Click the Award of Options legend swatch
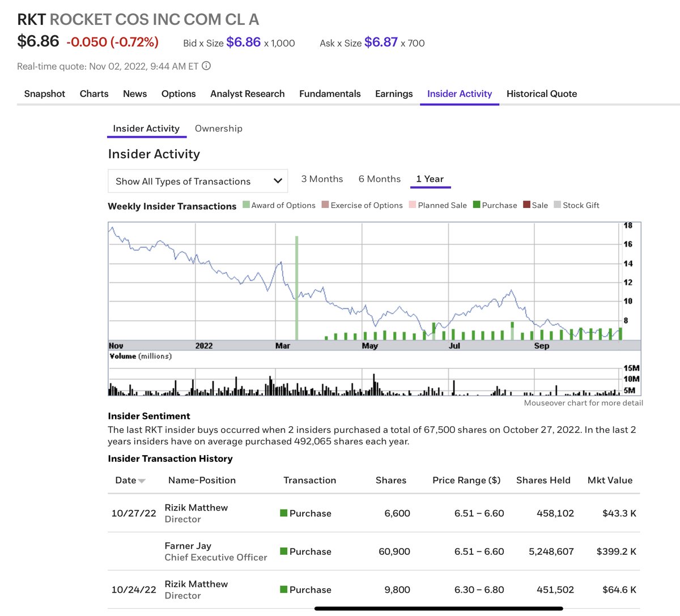The image size is (680, 616). pos(246,205)
